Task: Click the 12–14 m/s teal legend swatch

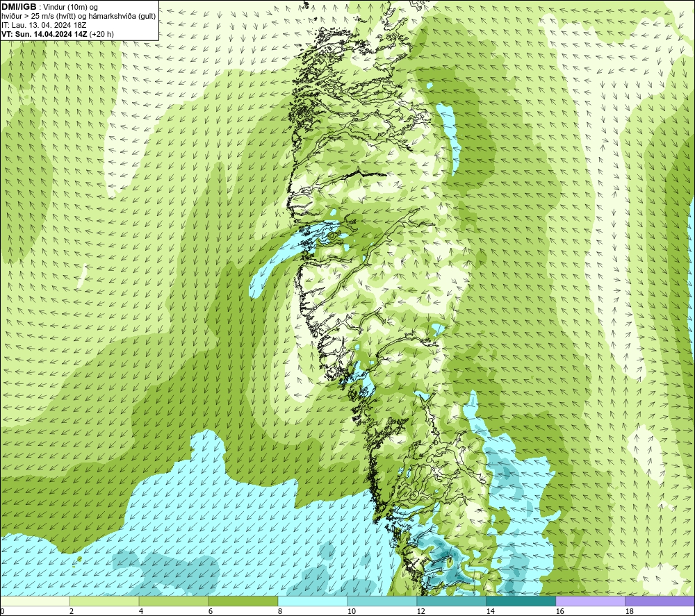Action: point(452,601)
